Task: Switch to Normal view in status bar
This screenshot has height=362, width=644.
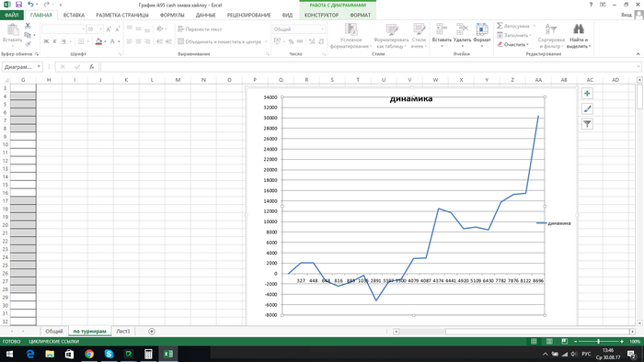Action: click(x=534, y=341)
